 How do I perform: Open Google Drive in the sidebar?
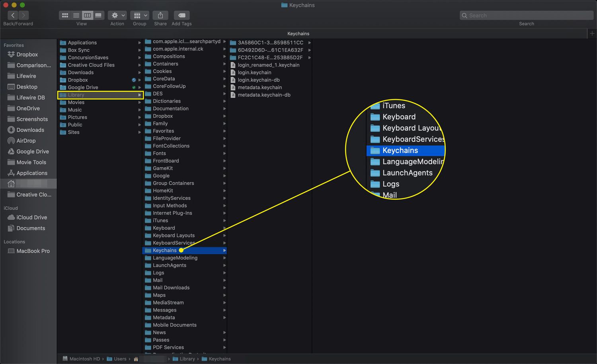(28, 151)
